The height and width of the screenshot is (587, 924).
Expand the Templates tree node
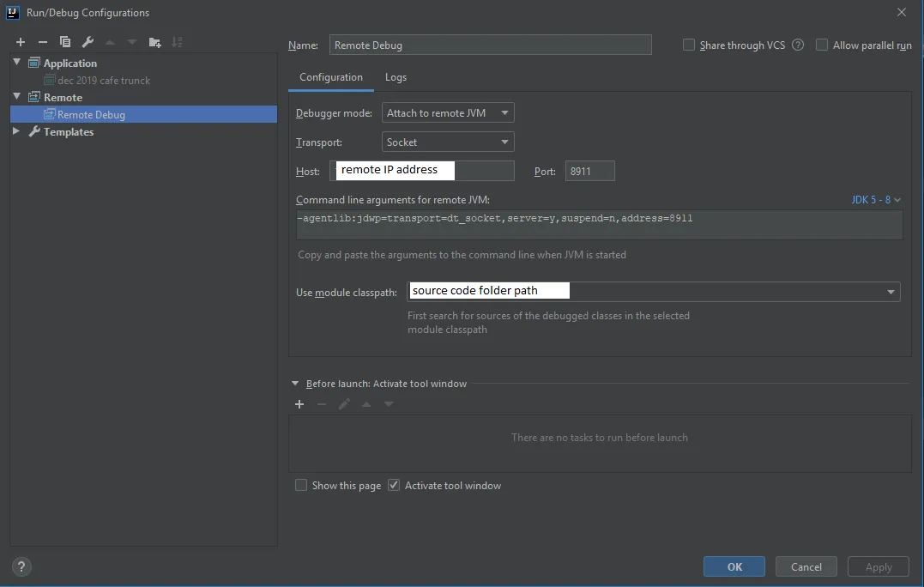point(16,131)
